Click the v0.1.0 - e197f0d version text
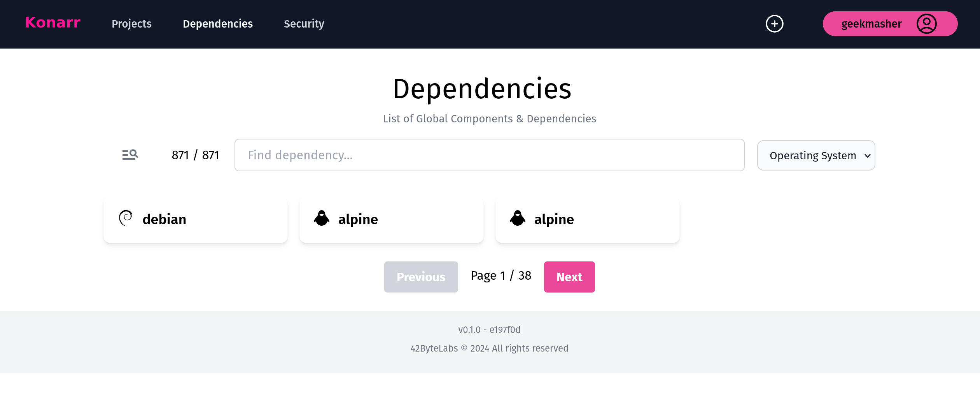980x411 pixels. [489, 329]
